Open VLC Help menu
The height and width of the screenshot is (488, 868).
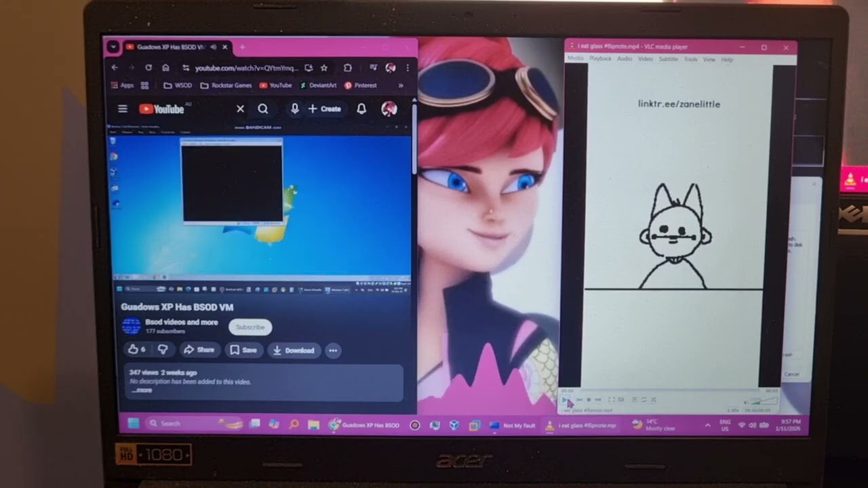727,59
